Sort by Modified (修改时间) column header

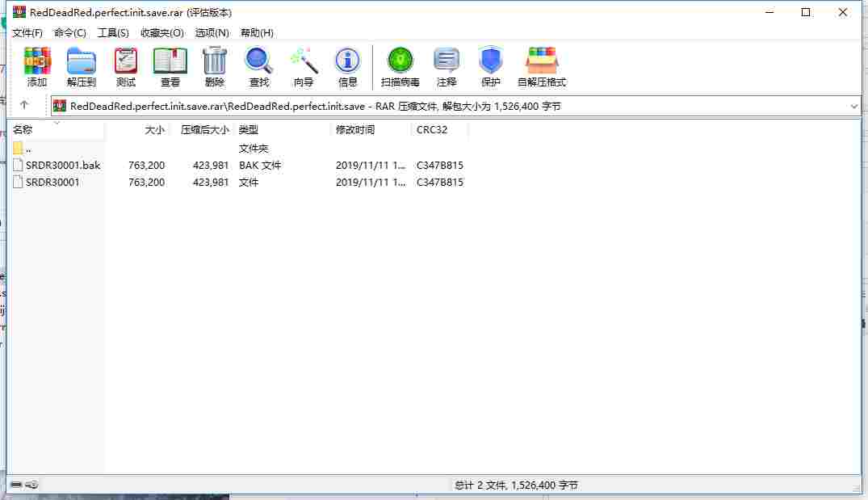click(371, 129)
